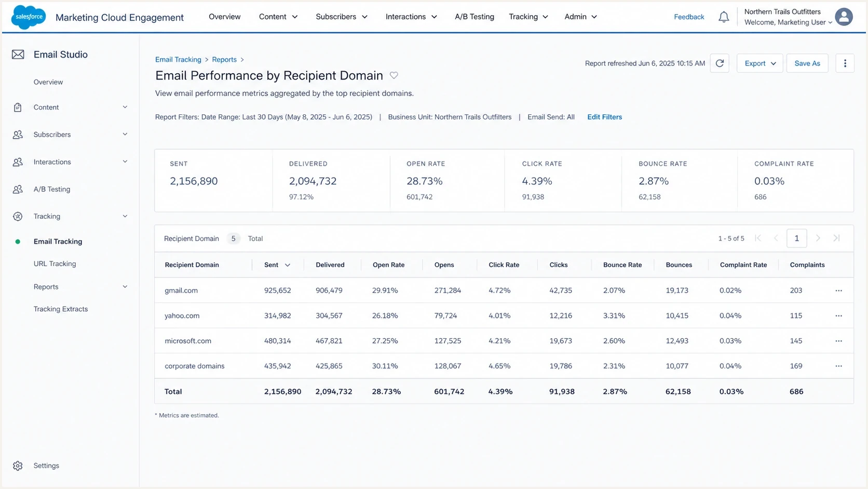Open row actions for yahoo.com

tap(838, 315)
